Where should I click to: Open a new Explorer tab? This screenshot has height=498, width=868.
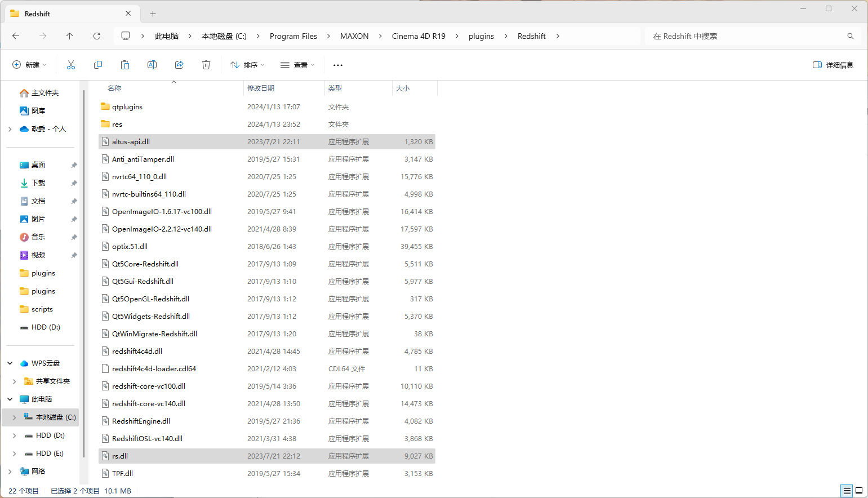[153, 13]
